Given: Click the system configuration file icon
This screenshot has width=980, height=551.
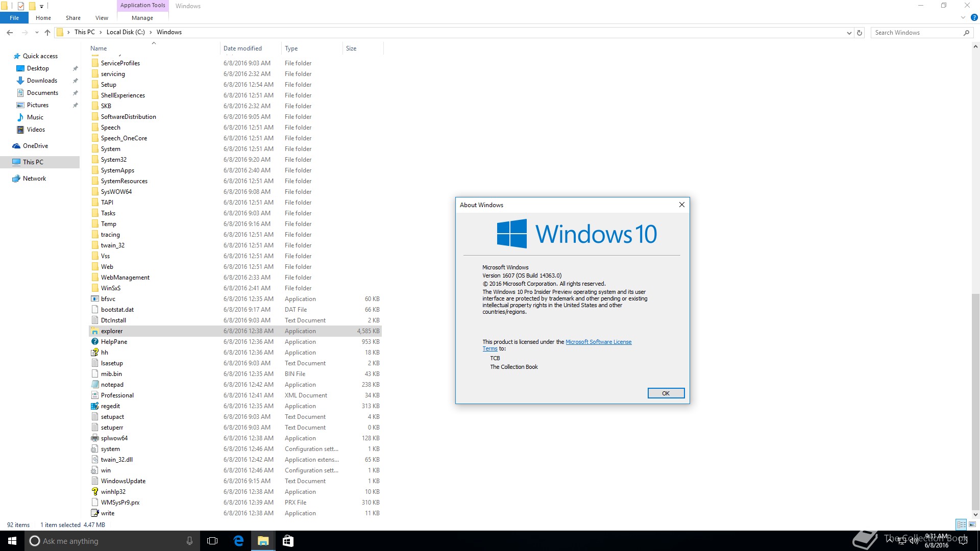Looking at the screenshot, I should point(95,449).
